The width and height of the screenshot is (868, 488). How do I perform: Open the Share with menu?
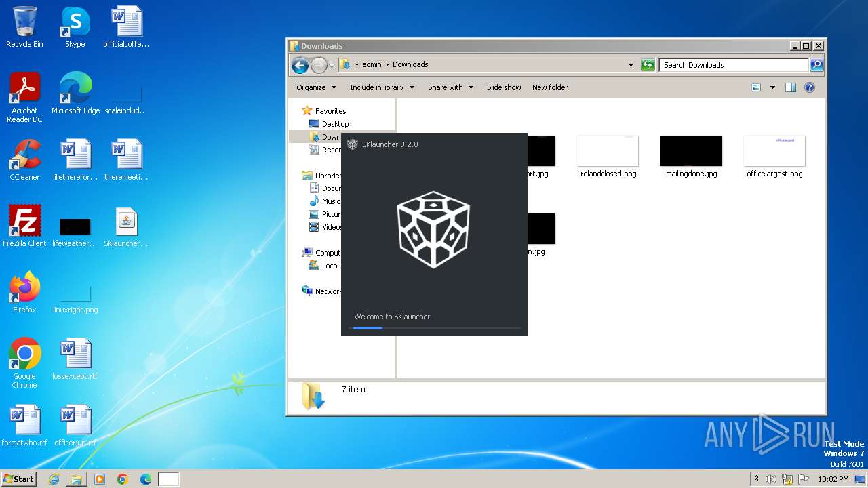(450, 87)
